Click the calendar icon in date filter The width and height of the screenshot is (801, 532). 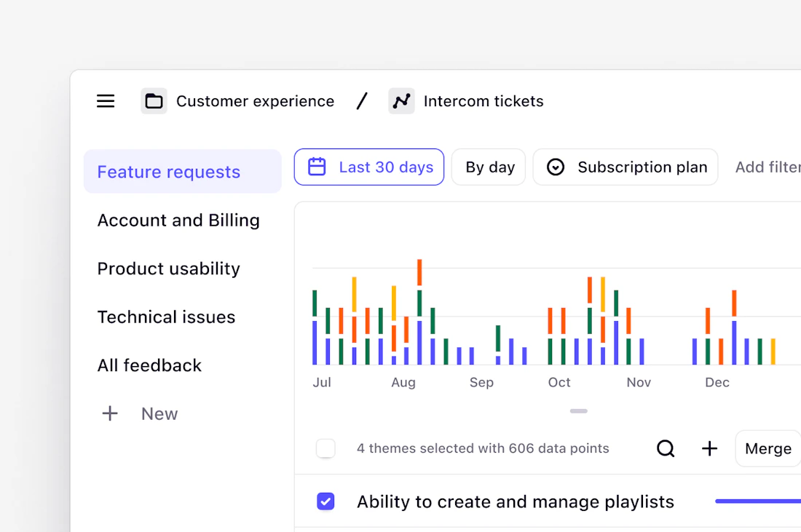317,167
